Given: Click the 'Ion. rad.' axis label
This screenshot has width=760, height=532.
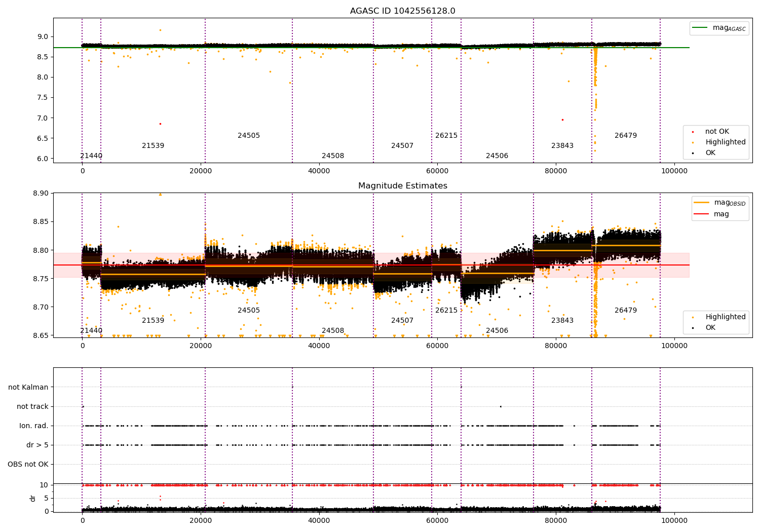Looking at the screenshot, I should [34, 426].
